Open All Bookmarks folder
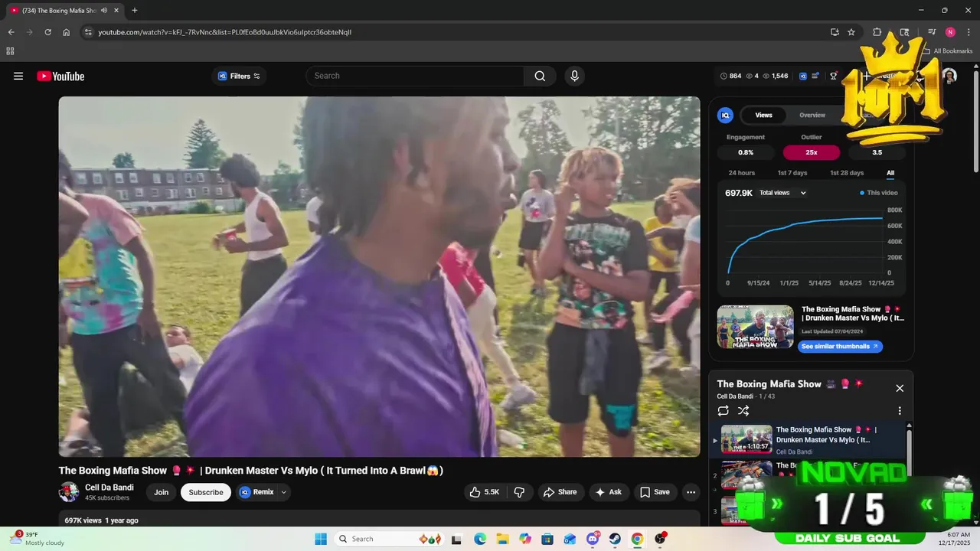The height and width of the screenshot is (551, 980). pos(948,51)
